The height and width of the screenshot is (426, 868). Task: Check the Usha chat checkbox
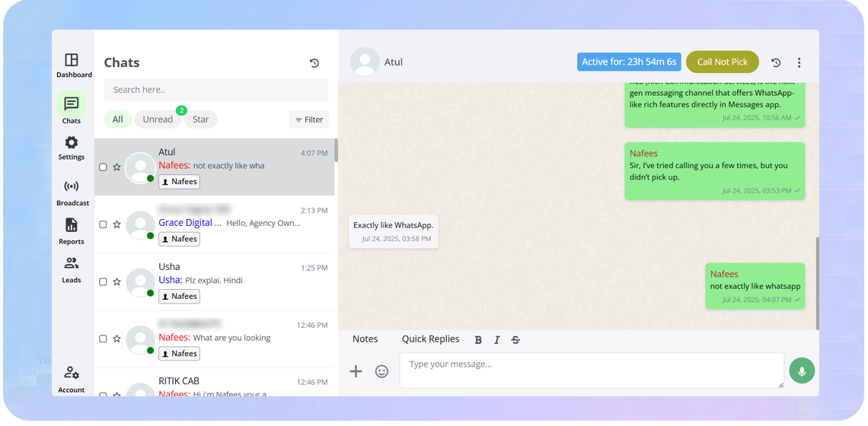[103, 281]
